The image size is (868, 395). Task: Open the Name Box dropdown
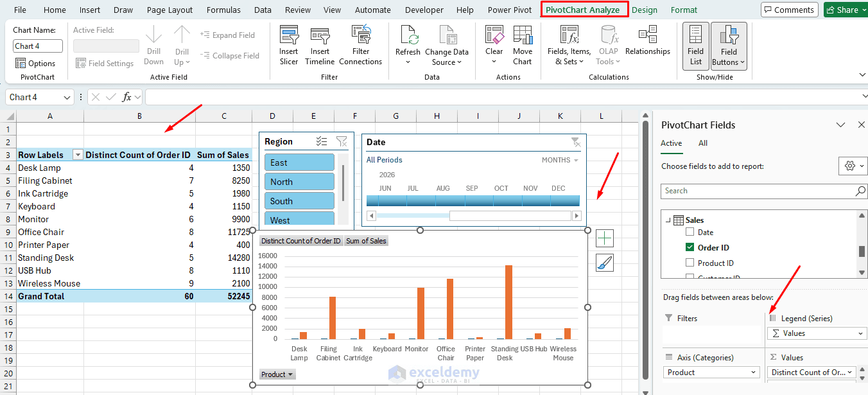[x=67, y=97]
